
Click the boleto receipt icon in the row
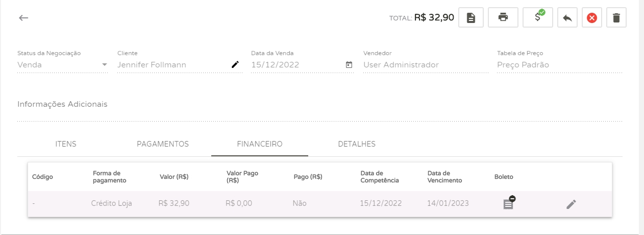pos(508,204)
